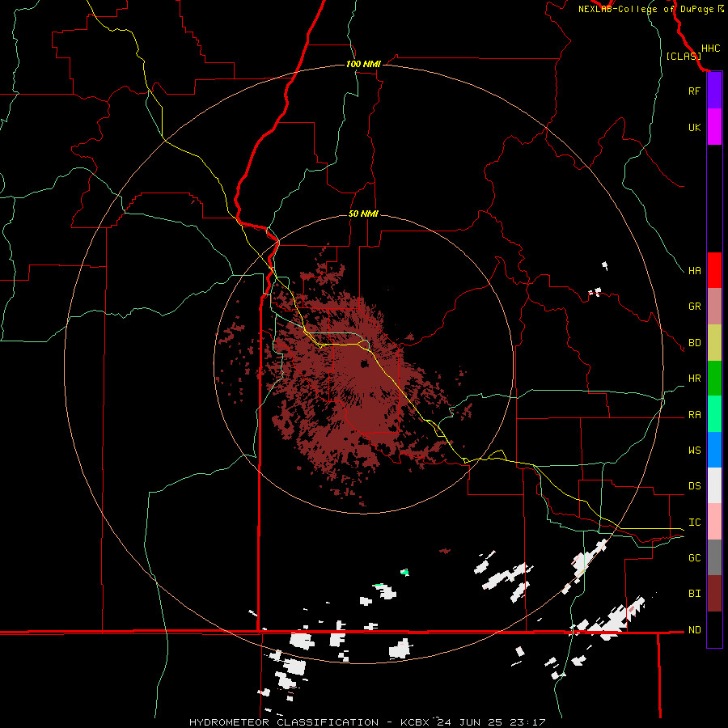This screenshot has height=728, width=728.
Task: Click the HA legend label
Action: pos(695,270)
